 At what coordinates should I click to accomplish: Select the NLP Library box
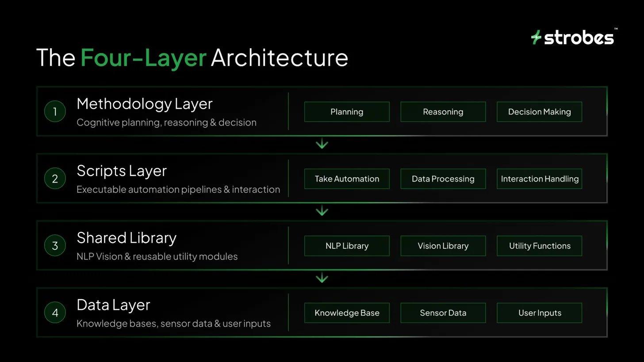[347, 246]
